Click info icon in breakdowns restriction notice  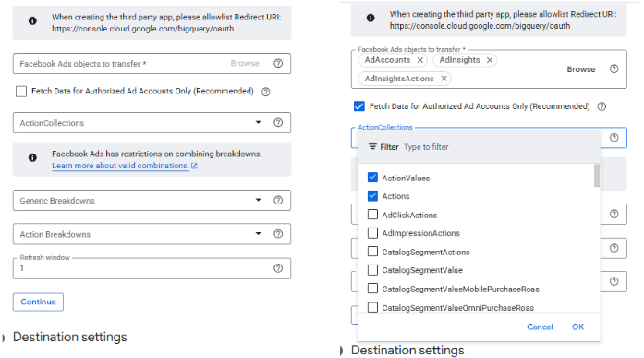32,157
